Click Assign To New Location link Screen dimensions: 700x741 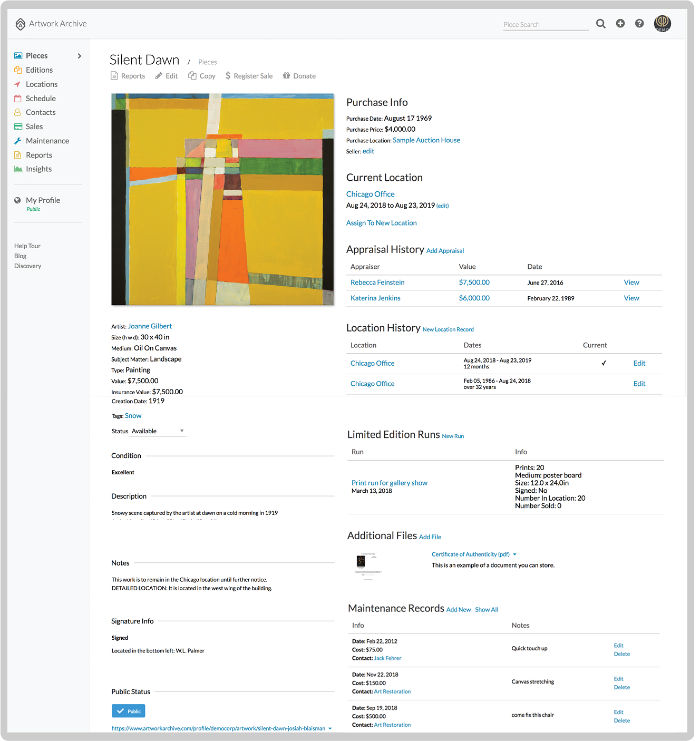click(x=381, y=223)
